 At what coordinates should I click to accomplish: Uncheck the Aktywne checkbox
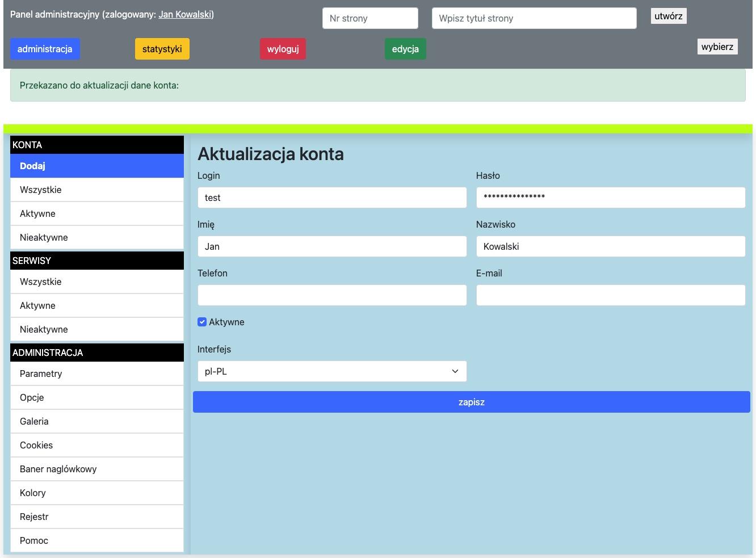(202, 322)
